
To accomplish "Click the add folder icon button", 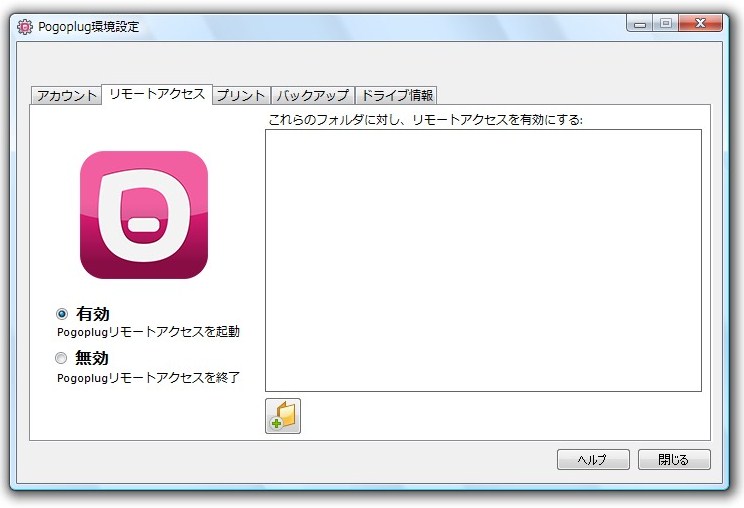I will point(283,416).
